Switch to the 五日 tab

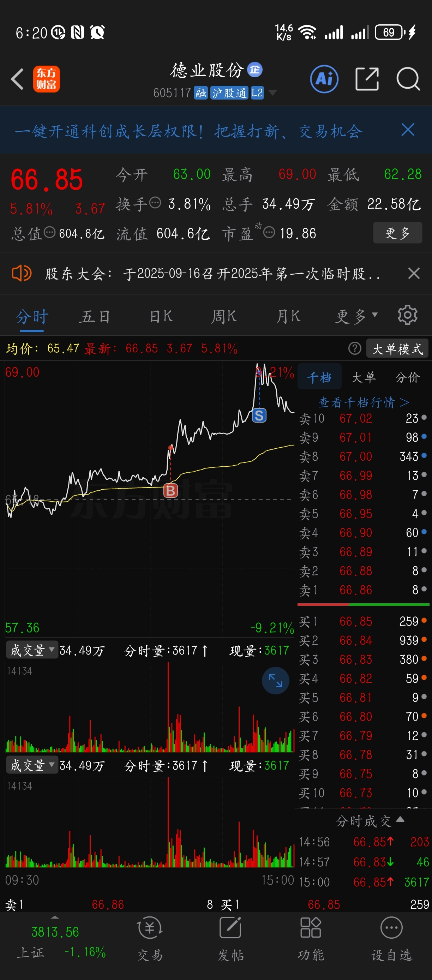click(94, 316)
